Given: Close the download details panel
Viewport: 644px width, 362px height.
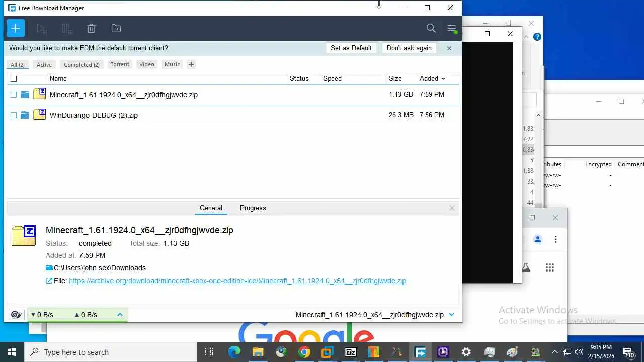Looking at the screenshot, I should pos(452,208).
